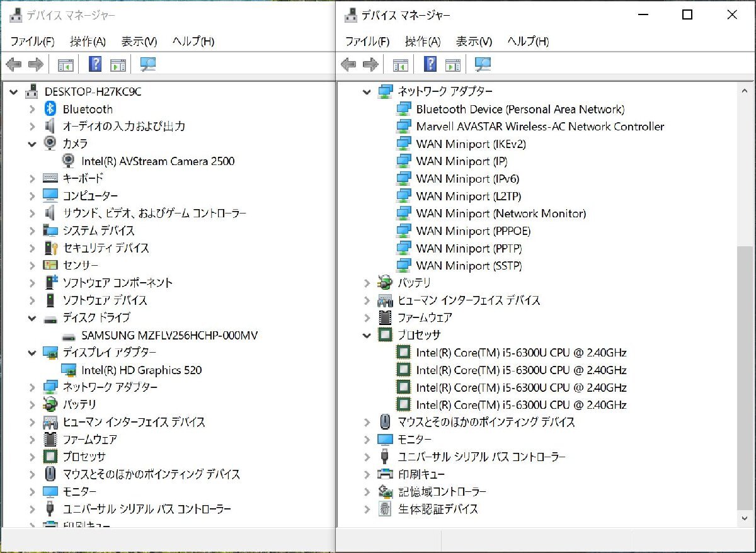Select first Intel(R) Core(TM) i5-6300U entry

(x=521, y=352)
